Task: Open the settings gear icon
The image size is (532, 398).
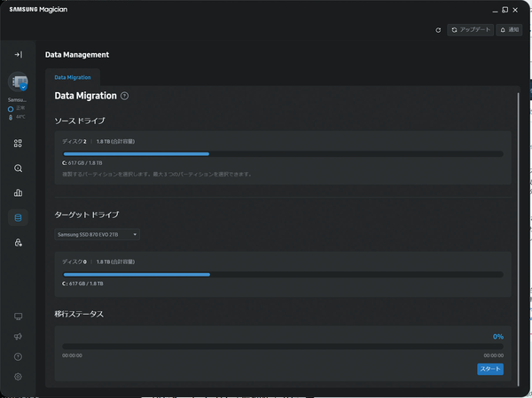Action: 18,377
